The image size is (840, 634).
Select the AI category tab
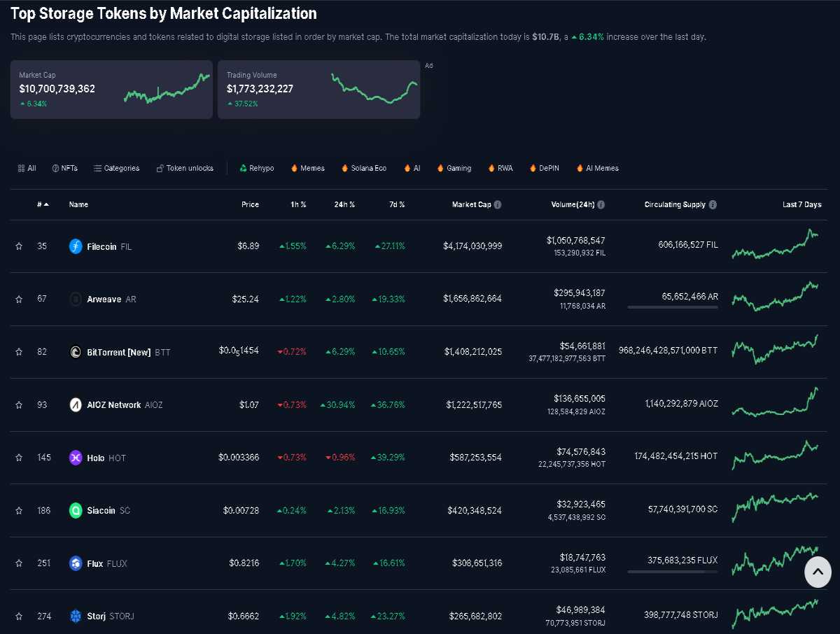pyautogui.click(x=412, y=168)
